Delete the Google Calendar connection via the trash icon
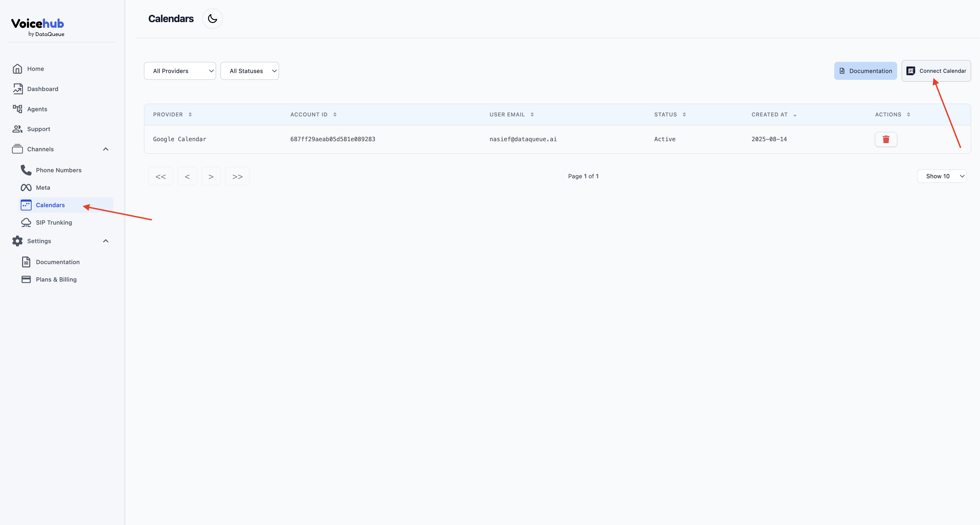 (886, 139)
